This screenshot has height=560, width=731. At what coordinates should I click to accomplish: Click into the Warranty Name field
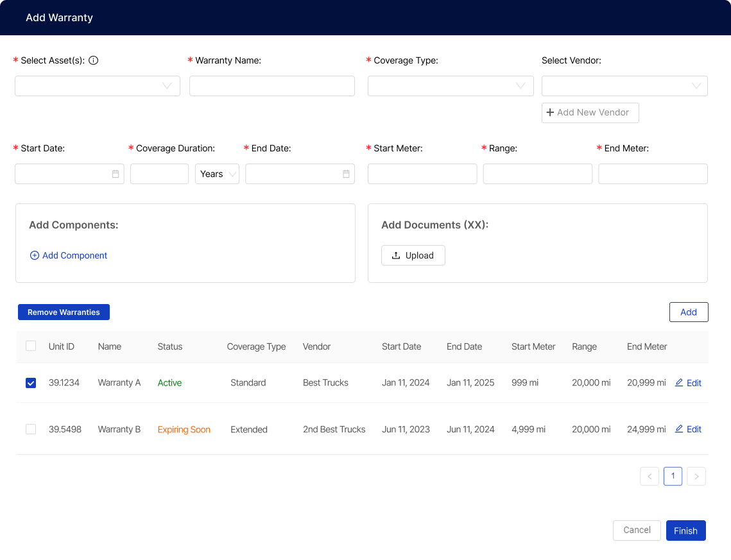272,86
